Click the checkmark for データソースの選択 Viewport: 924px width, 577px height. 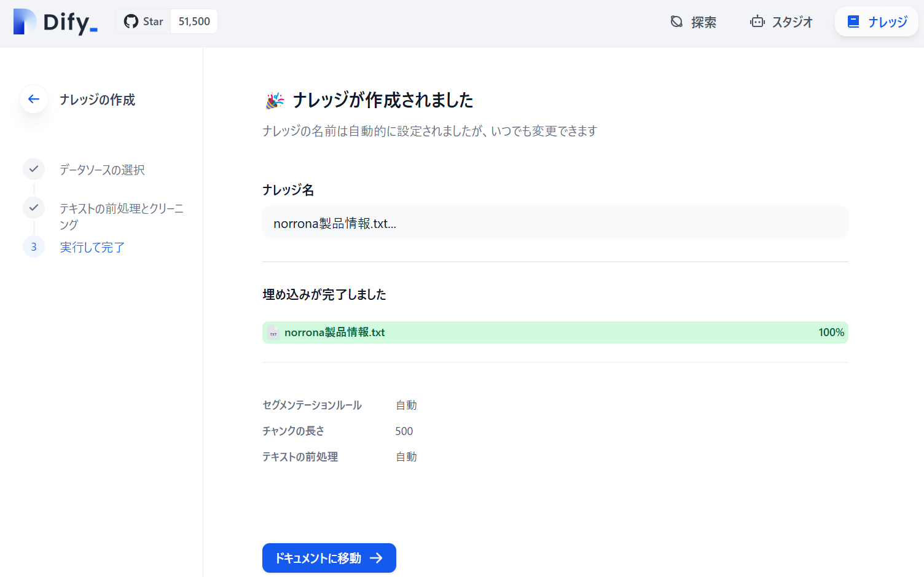click(34, 169)
